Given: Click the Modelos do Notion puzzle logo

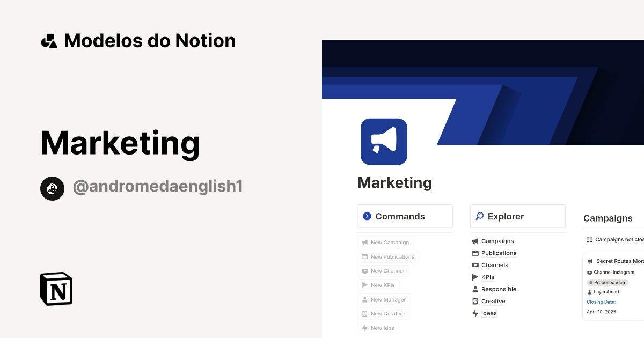Looking at the screenshot, I should pyautogui.click(x=49, y=40).
